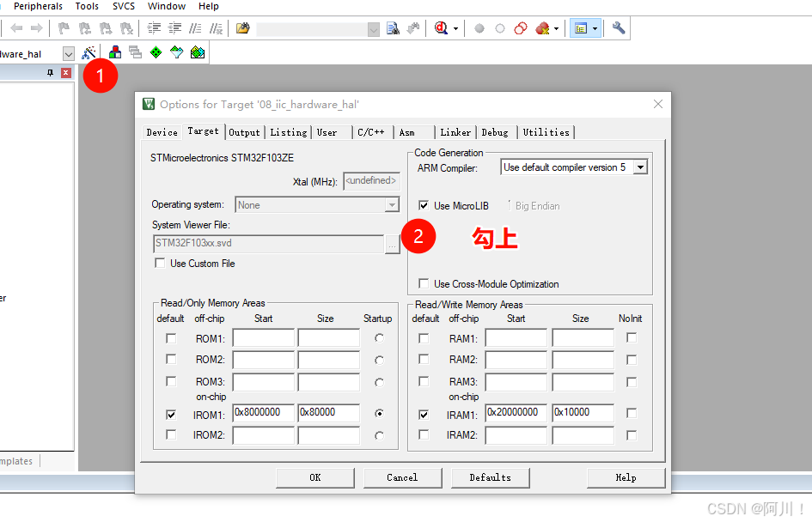Clear all bookmarks icon
The width and height of the screenshot is (812, 522).
(126, 28)
